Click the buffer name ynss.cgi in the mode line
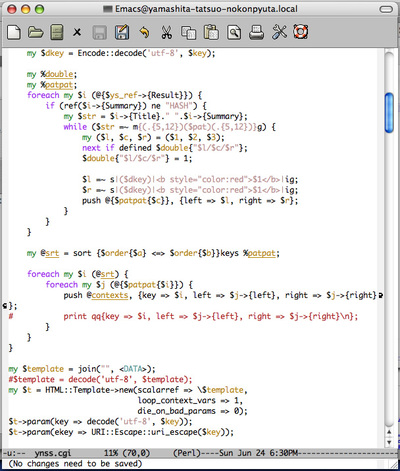 click(x=53, y=453)
